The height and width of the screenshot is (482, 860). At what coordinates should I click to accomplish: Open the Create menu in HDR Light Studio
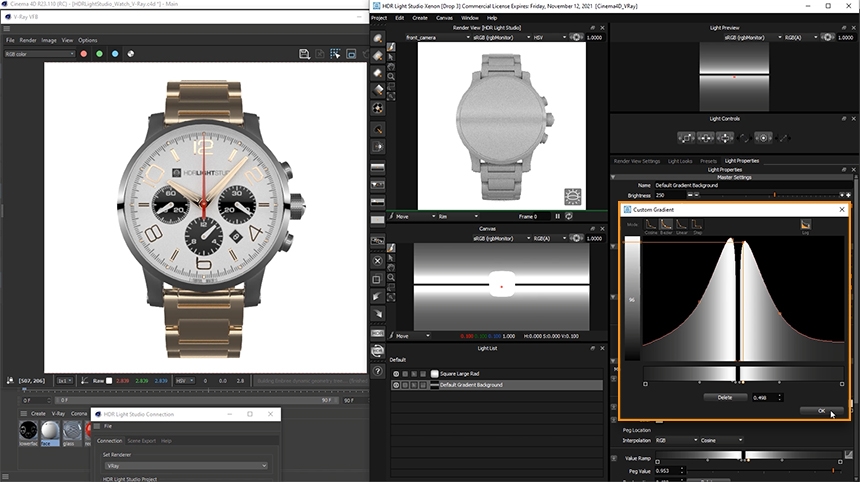420,18
